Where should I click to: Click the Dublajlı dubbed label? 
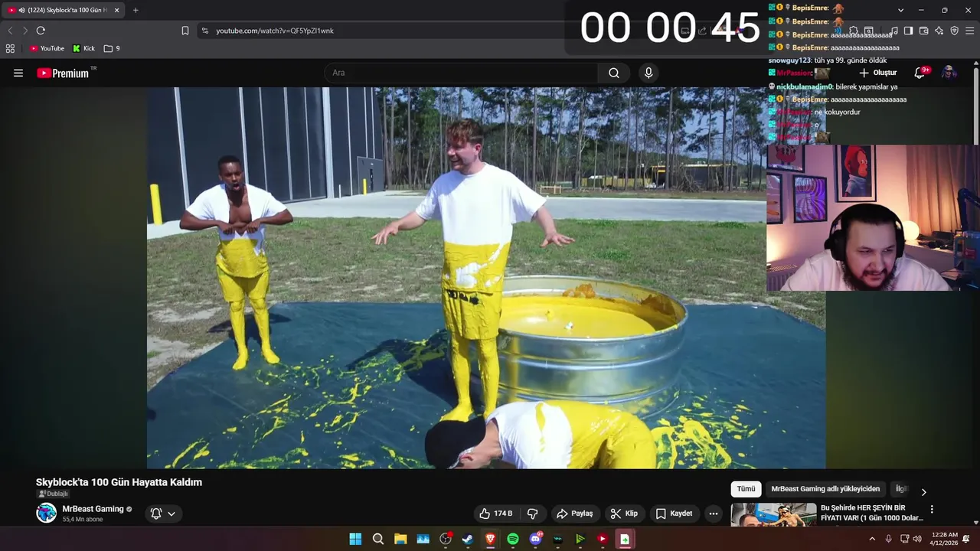(x=53, y=494)
